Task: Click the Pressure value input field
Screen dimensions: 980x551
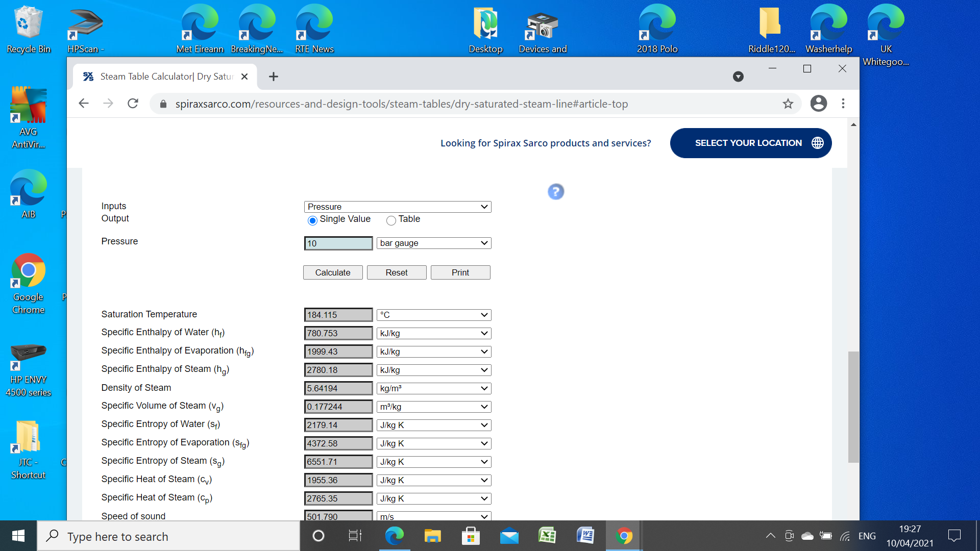Action: [x=338, y=243]
